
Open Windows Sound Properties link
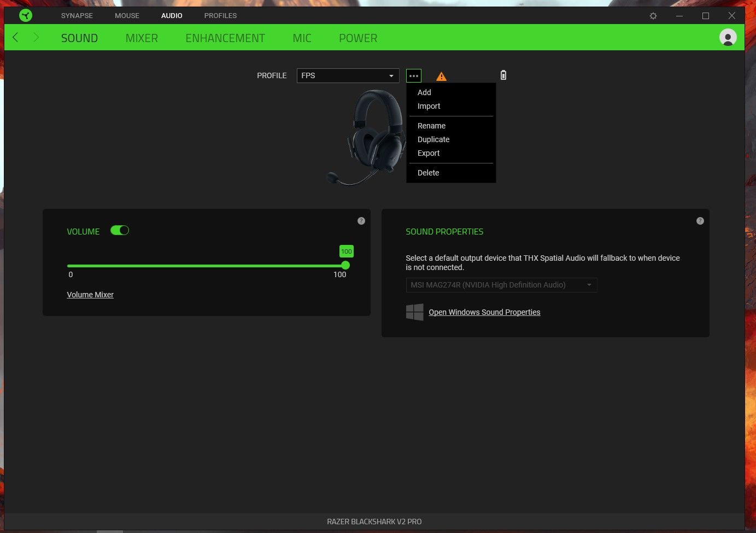[x=484, y=312]
